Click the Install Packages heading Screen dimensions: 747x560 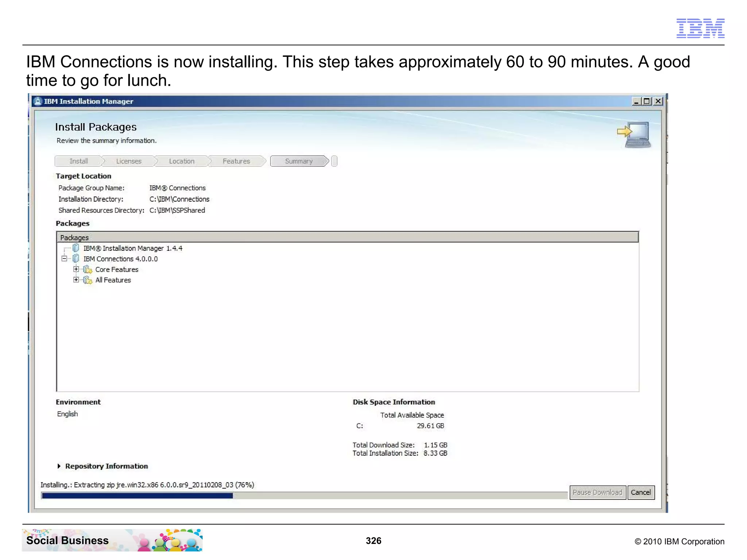(96, 127)
